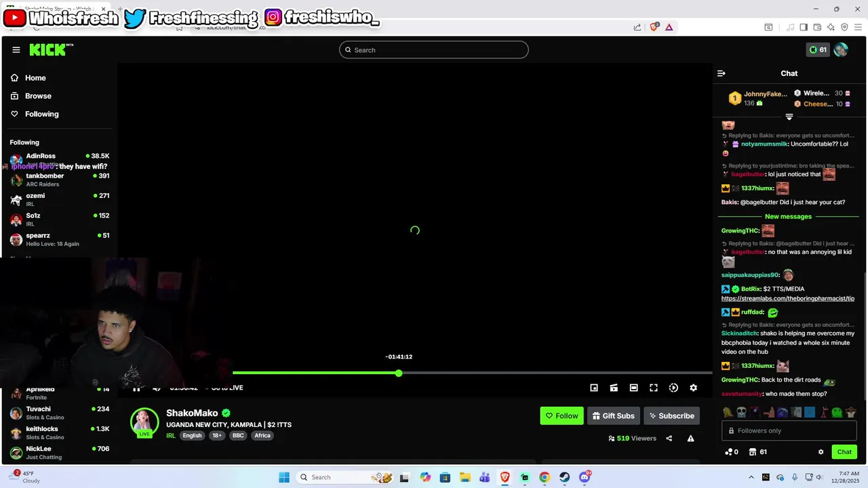Click the Windows Start button
Image resolution: width=868 pixels, height=488 pixels.
(284, 477)
